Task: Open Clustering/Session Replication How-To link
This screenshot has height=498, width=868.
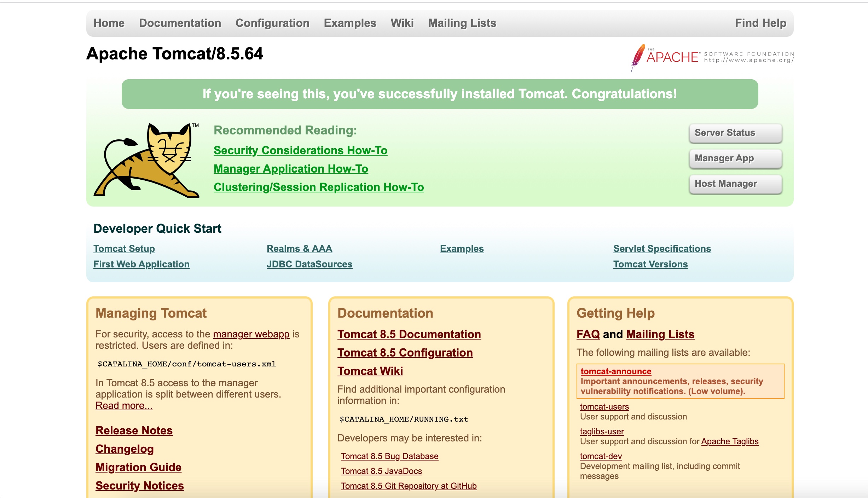Action: pyautogui.click(x=318, y=187)
